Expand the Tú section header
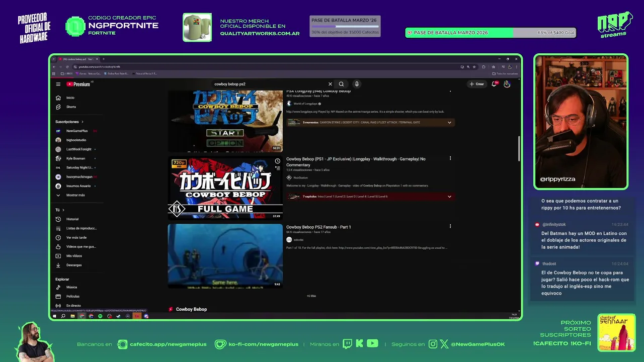The height and width of the screenshot is (362, 644). point(60,210)
